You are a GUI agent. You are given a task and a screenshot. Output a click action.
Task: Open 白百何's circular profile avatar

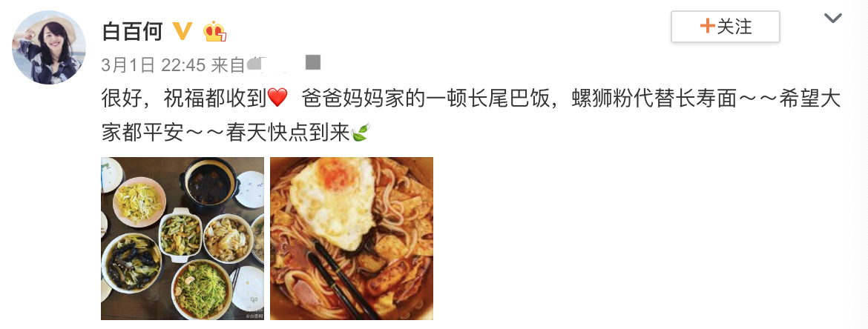point(49,47)
